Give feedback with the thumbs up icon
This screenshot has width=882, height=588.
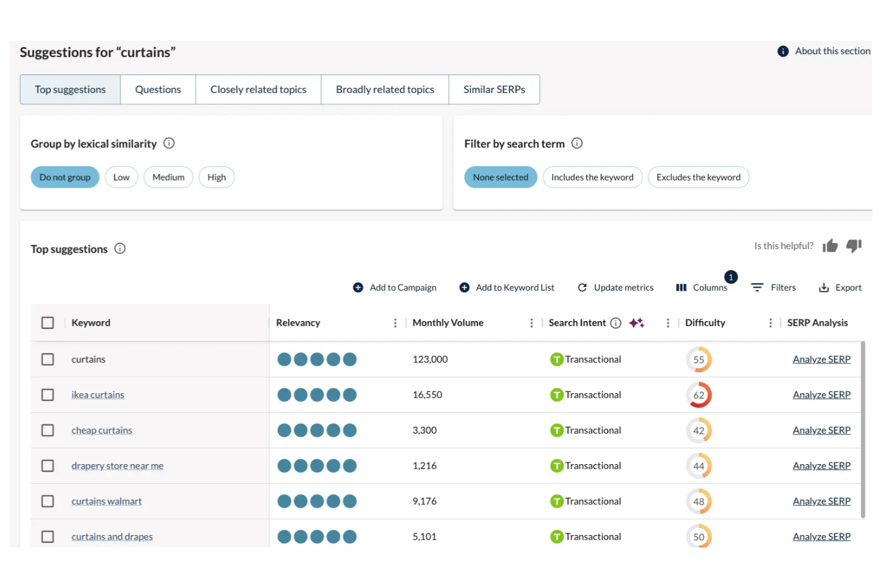[830, 245]
